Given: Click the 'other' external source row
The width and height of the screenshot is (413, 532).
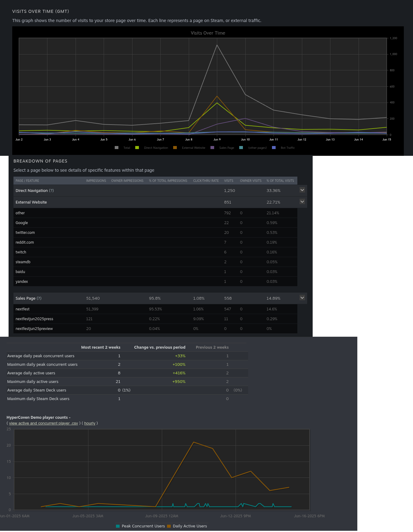Looking at the screenshot, I should click(x=155, y=213).
